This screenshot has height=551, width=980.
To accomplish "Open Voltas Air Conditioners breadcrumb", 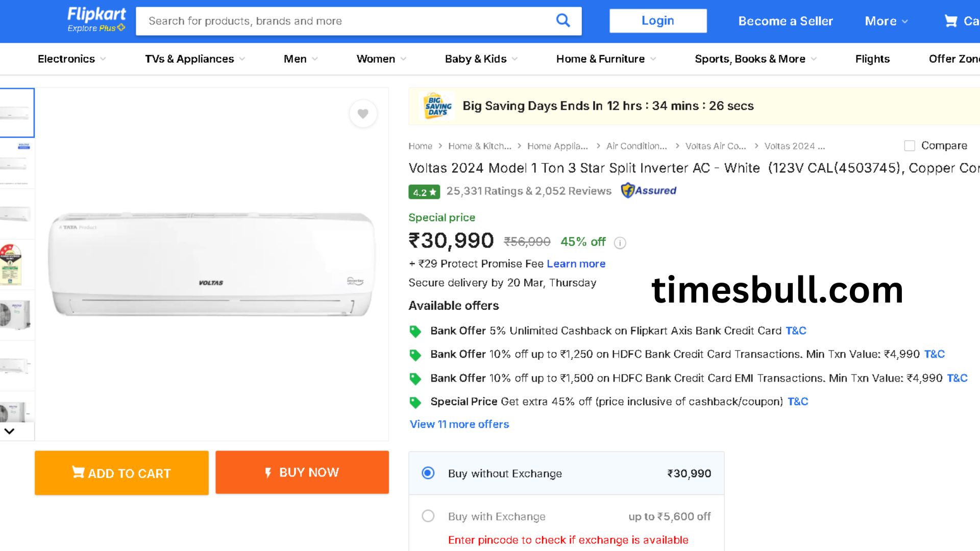I will coord(716,146).
